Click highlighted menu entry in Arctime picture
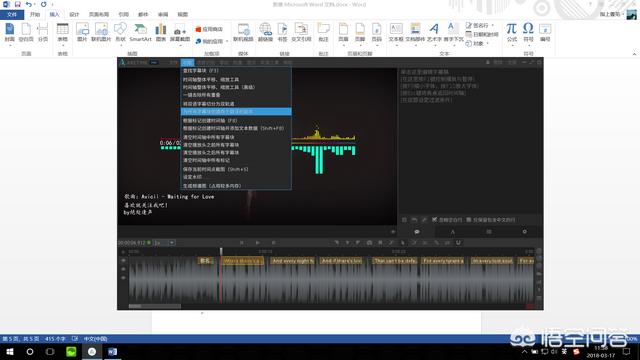This screenshot has height=360, width=640. click(236, 111)
